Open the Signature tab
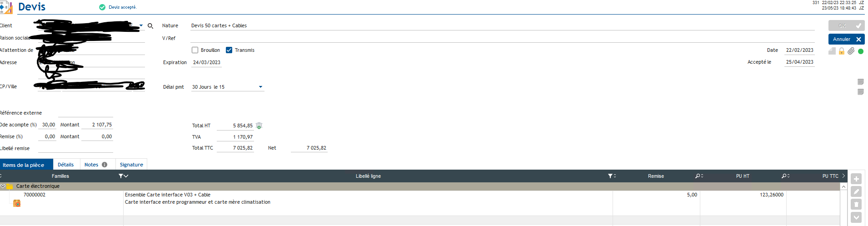 click(x=131, y=165)
